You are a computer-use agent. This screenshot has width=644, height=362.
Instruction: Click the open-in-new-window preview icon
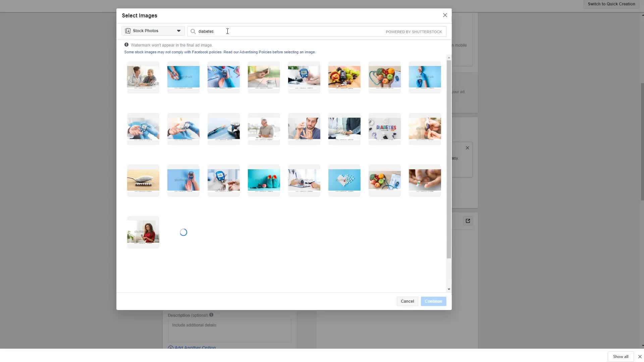468,221
